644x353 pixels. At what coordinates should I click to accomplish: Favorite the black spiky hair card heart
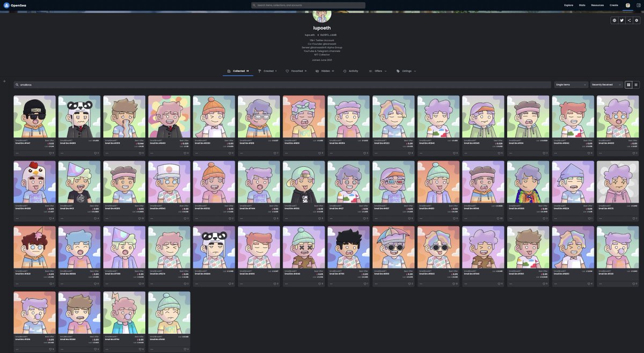[364, 283]
